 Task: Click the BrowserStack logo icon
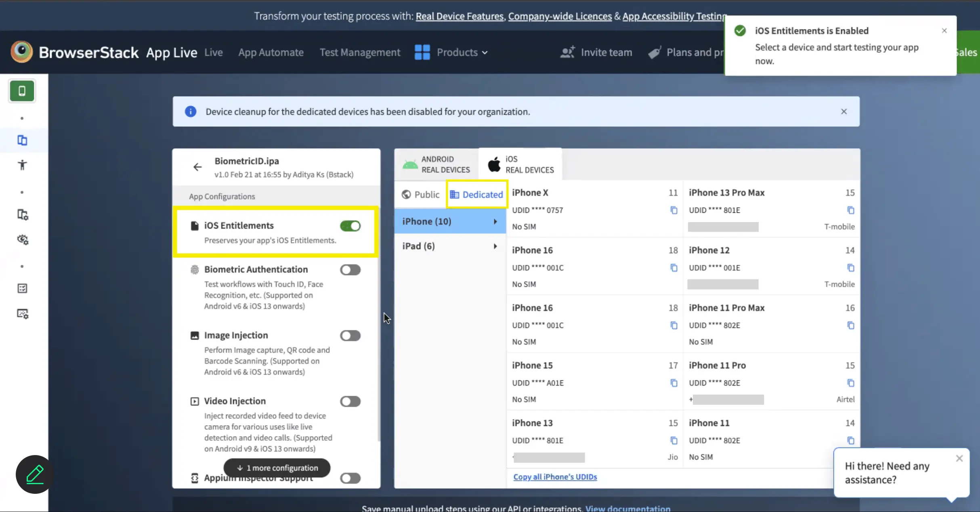[22, 52]
